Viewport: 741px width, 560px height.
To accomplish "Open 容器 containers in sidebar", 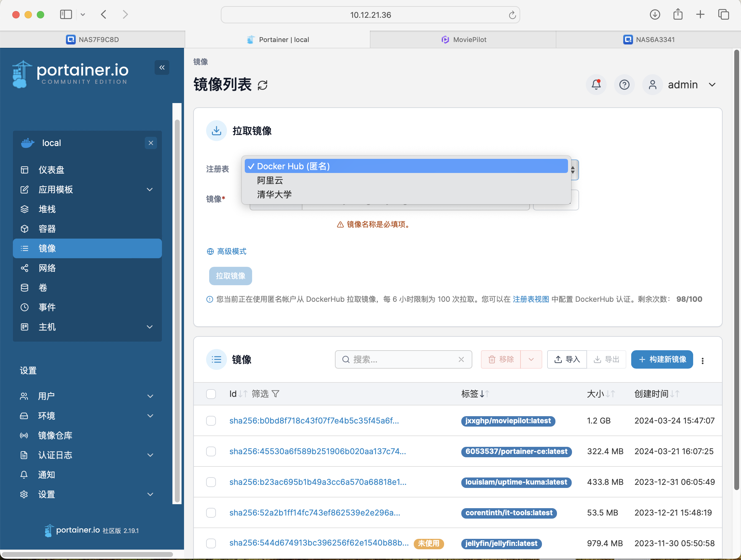I will pos(87,229).
